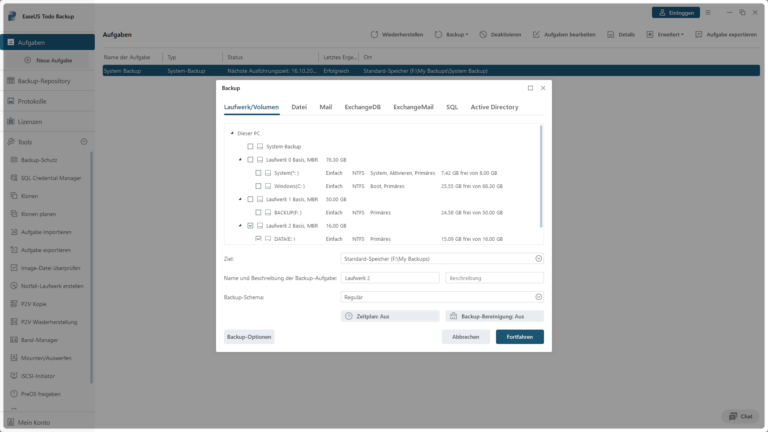Click the drive list vertical scrollbar
Viewport: 768px width, 432px height.
coord(541,176)
